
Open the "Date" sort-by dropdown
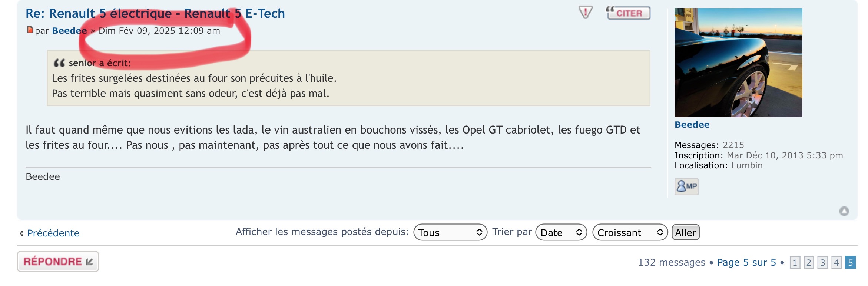point(561,232)
